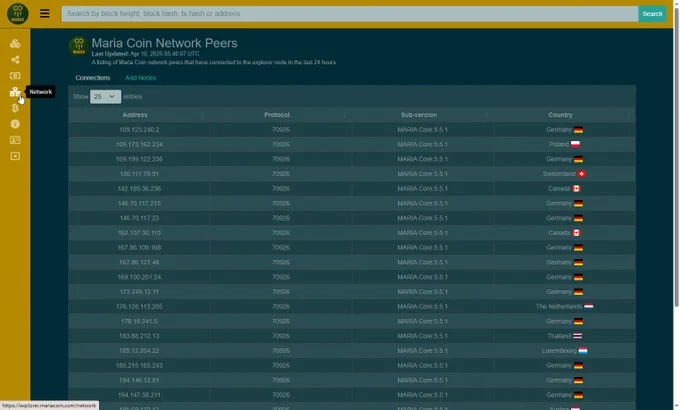Click the Last Updated timestamp text
Viewport: 680px width, 410px height.
tap(145, 54)
